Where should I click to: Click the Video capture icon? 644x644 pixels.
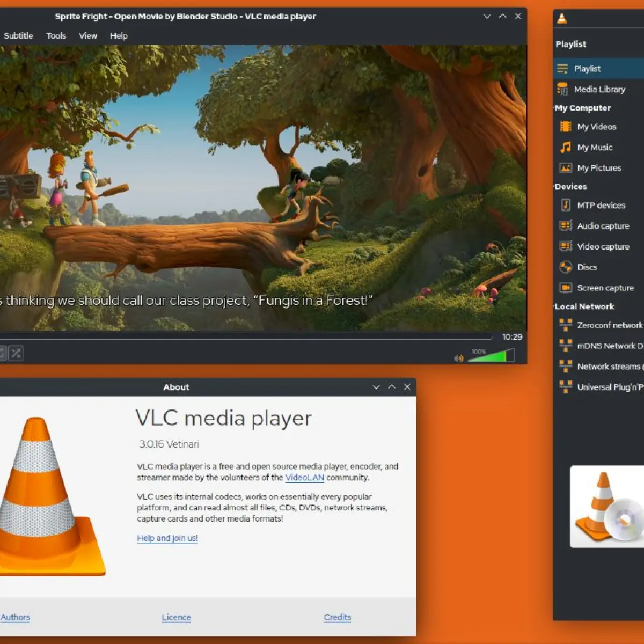[566, 246]
